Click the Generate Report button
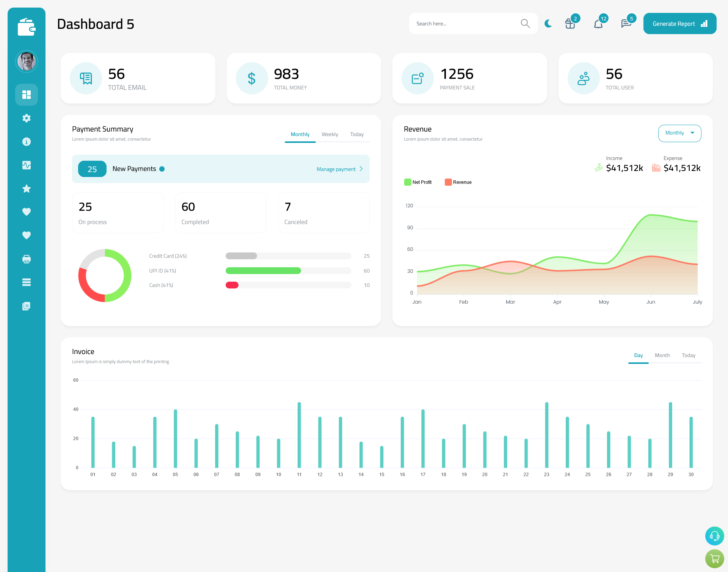 click(679, 23)
